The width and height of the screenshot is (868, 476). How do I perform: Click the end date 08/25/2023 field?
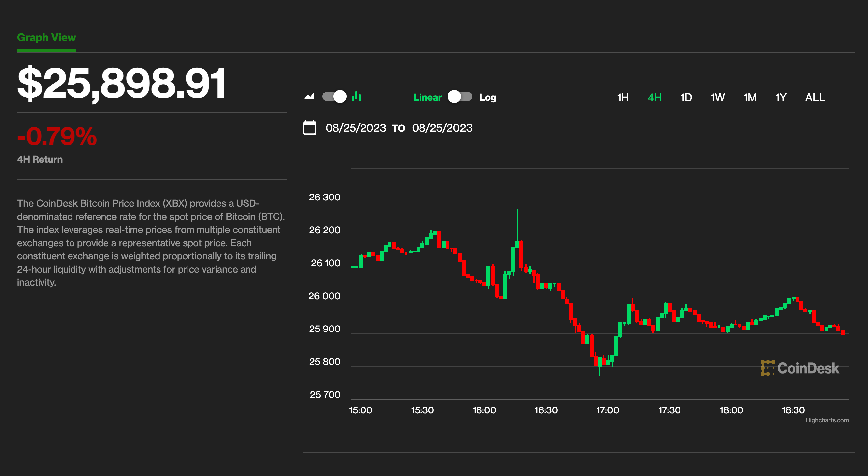(443, 128)
